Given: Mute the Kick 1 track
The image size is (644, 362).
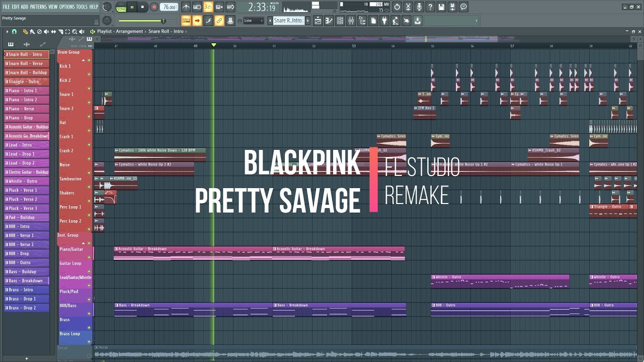Looking at the screenshot, I should click(89, 74).
